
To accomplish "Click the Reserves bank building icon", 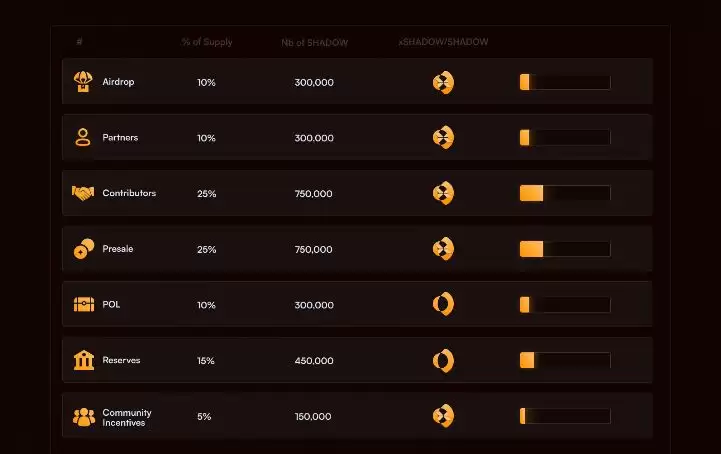I will point(83,360).
